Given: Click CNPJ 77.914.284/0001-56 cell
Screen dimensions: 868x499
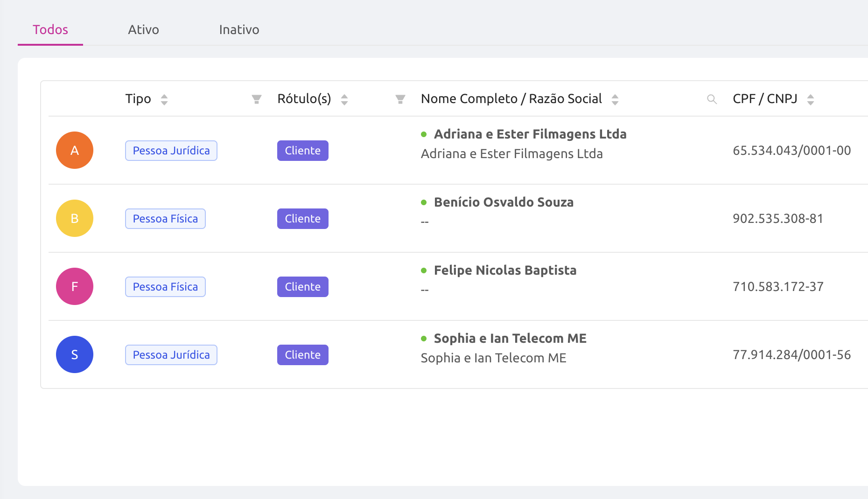Looking at the screenshot, I should coord(791,355).
